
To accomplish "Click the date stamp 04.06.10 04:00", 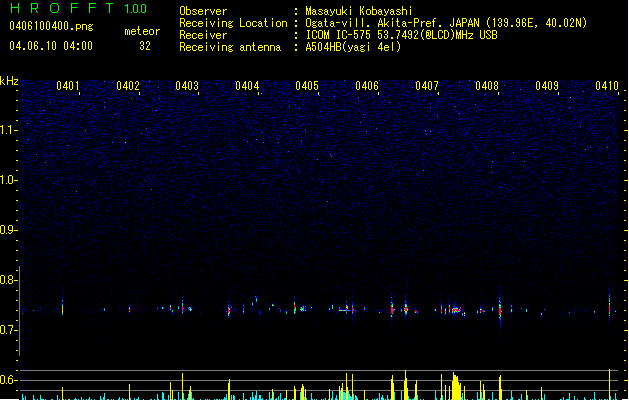I will tap(51, 46).
